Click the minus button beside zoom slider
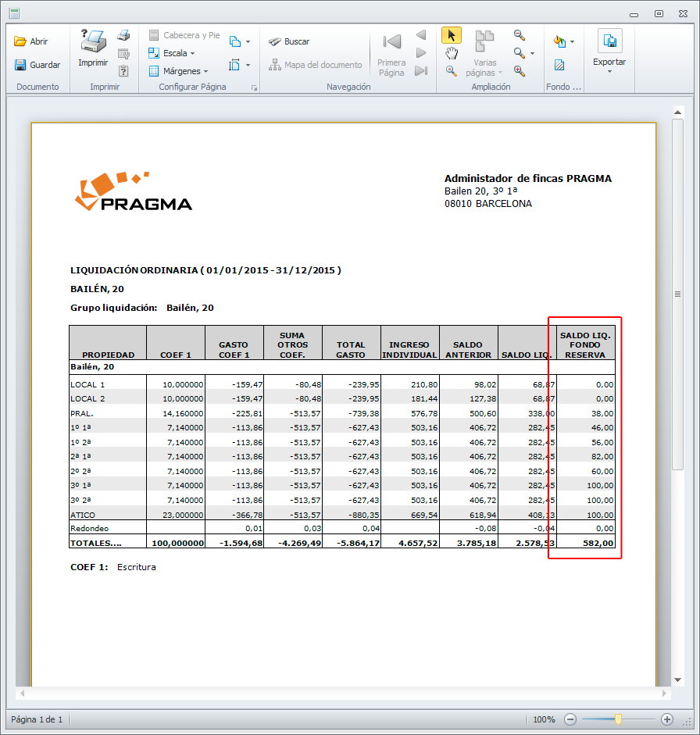The image size is (700, 735). point(570,719)
